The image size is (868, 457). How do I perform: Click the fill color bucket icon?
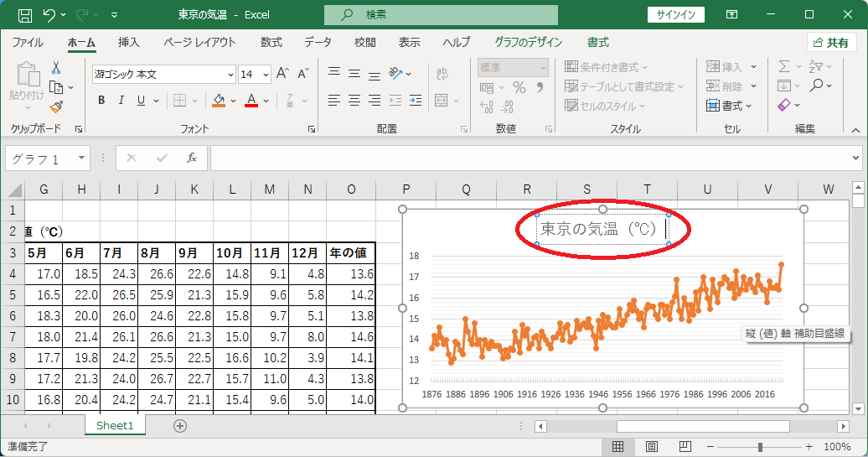[219, 101]
